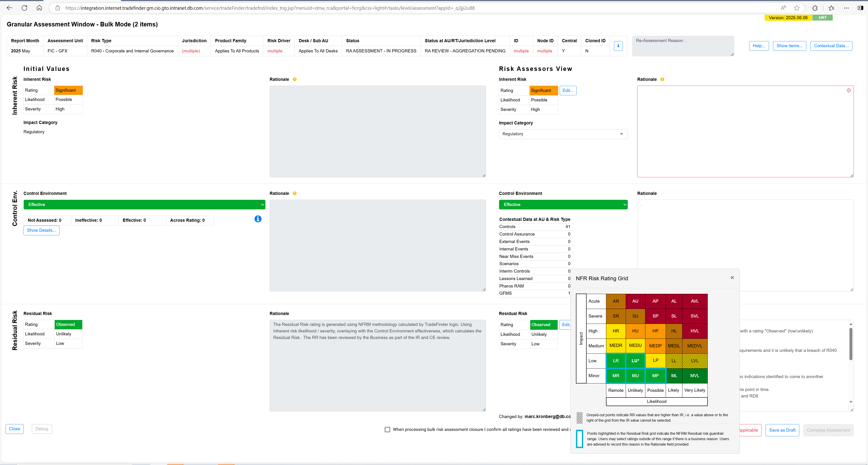This screenshot has width=868, height=465.
Task: Select the LP cell in risk grid
Action: click(655, 360)
